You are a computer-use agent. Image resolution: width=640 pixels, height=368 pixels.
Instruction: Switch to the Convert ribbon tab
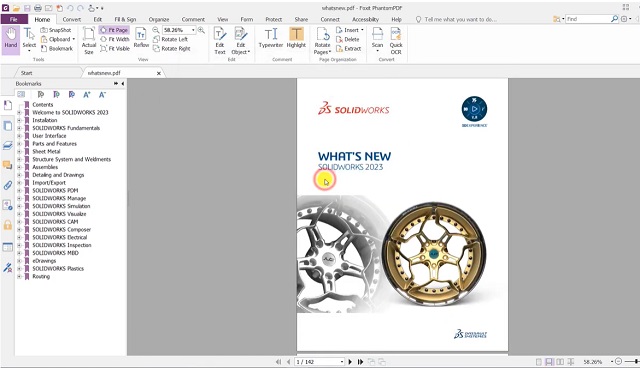click(x=71, y=19)
